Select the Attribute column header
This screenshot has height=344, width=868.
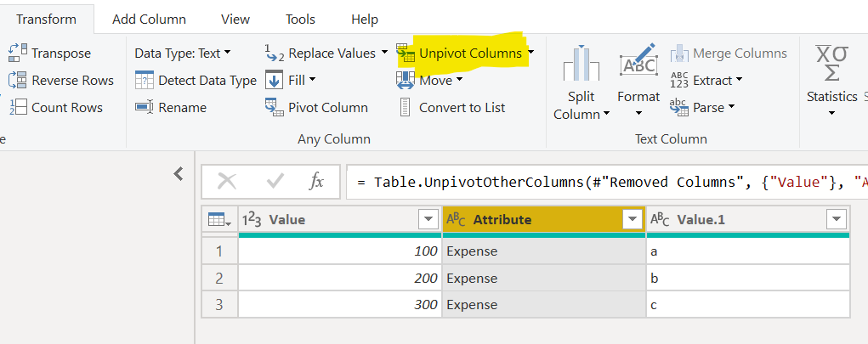click(544, 219)
